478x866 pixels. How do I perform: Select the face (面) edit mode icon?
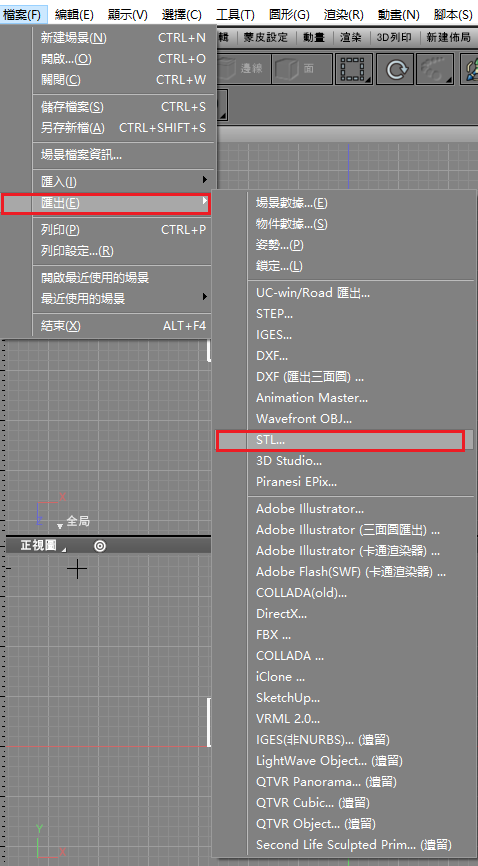pyautogui.click(x=302, y=68)
